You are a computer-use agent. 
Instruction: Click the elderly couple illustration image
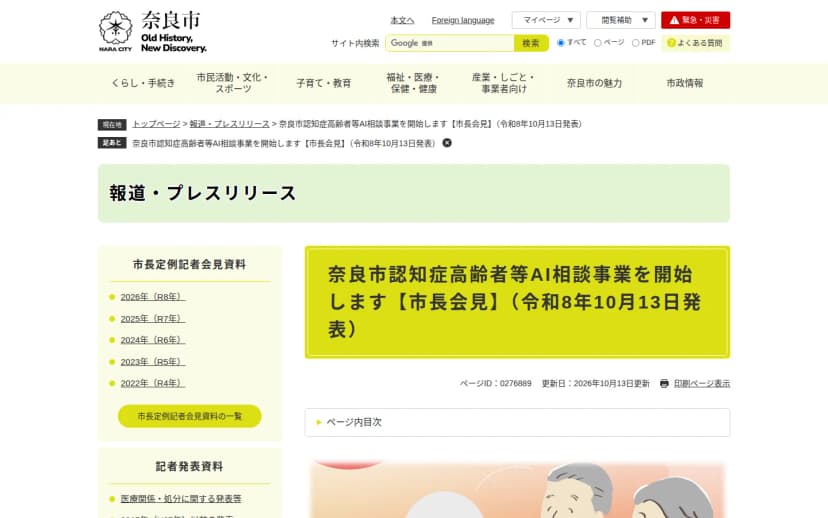point(518,489)
